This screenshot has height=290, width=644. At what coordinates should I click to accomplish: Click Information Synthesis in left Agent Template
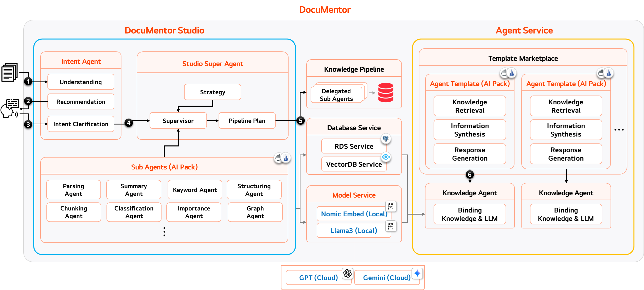(470, 130)
